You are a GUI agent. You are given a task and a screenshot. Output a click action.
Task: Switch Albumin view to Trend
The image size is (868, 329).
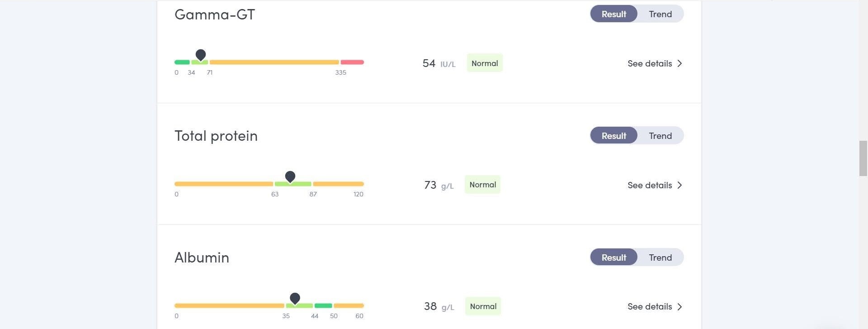660,257
